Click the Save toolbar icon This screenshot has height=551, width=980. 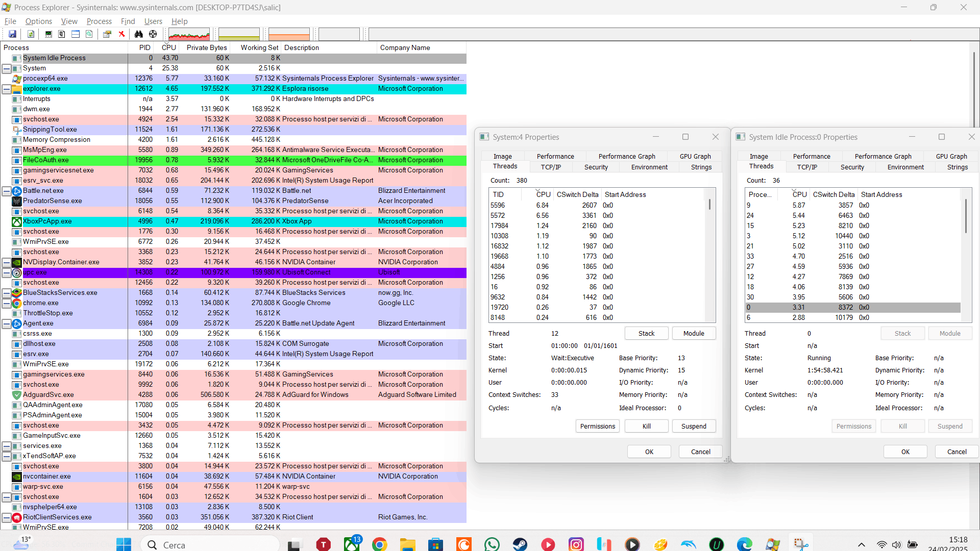point(12,34)
